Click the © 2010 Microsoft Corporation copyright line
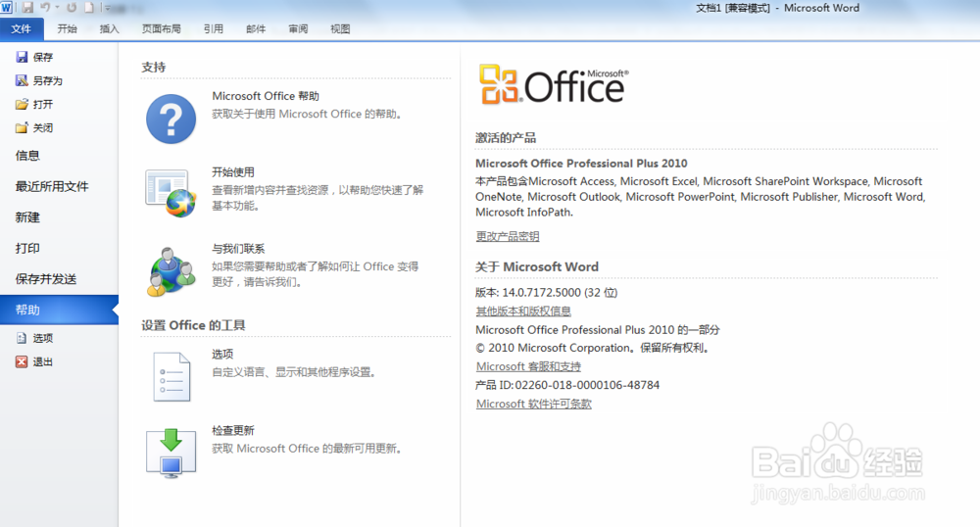Screen dimensions: 980x527 coord(594,348)
